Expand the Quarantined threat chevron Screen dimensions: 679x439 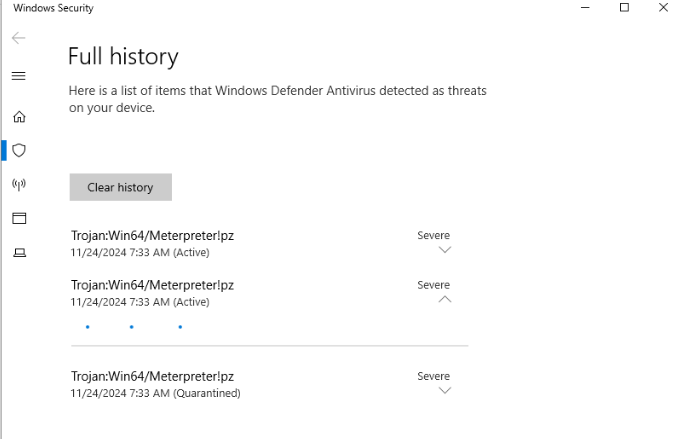point(445,391)
